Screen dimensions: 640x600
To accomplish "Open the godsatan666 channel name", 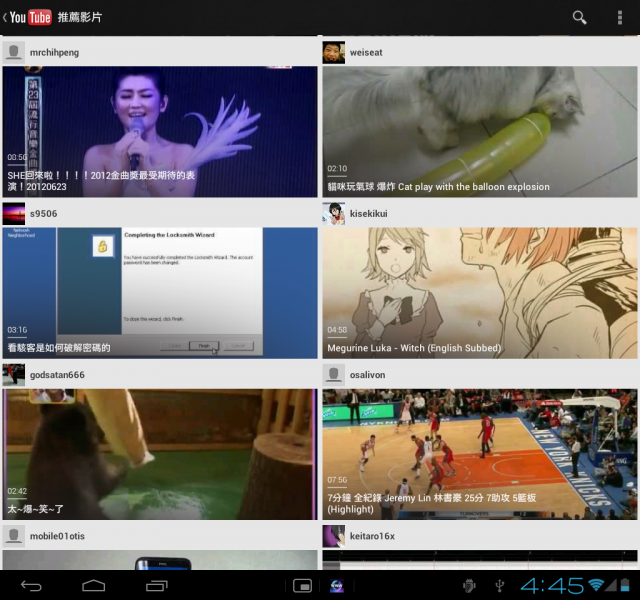I will coord(57,375).
